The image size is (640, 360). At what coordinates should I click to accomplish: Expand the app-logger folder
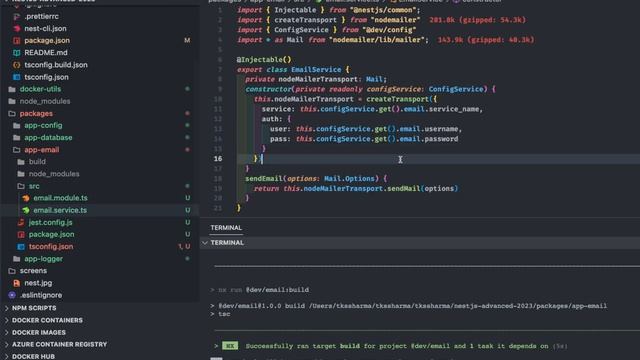pos(43,259)
